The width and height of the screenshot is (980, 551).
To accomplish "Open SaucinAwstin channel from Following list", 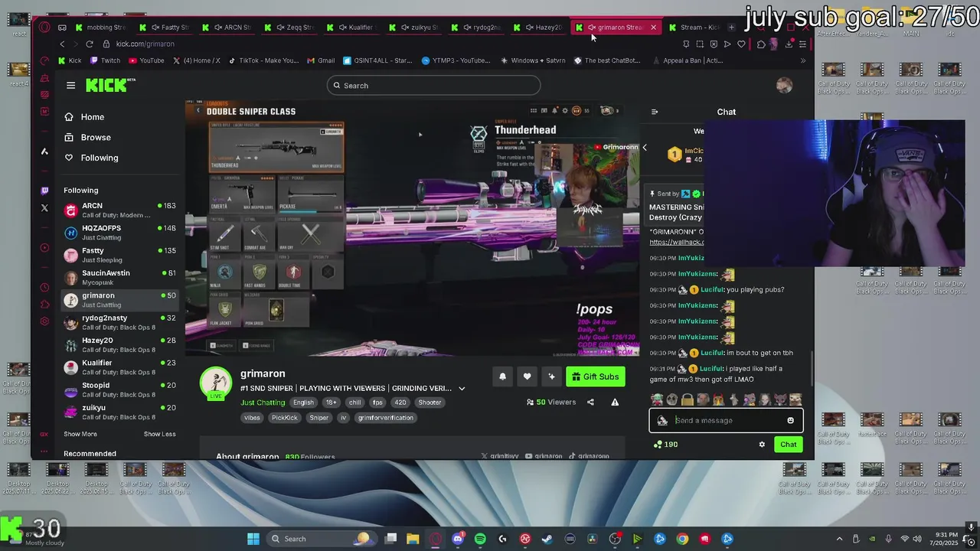I will (x=119, y=277).
